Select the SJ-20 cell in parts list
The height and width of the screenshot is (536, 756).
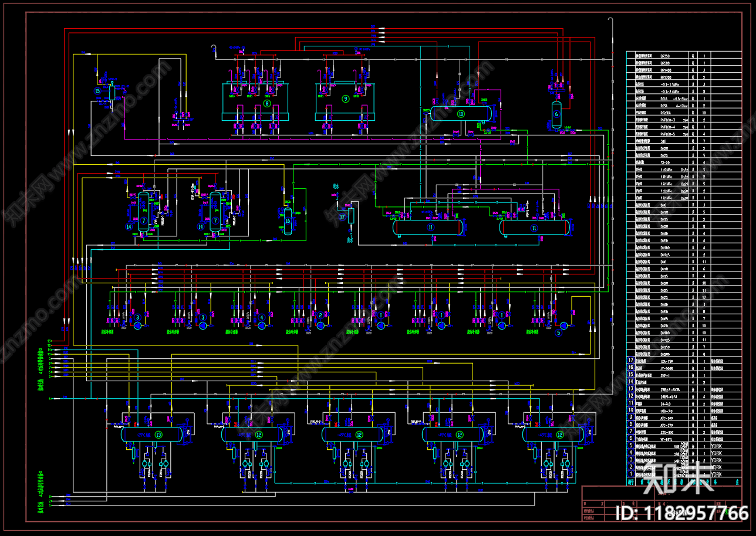(665, 162)
